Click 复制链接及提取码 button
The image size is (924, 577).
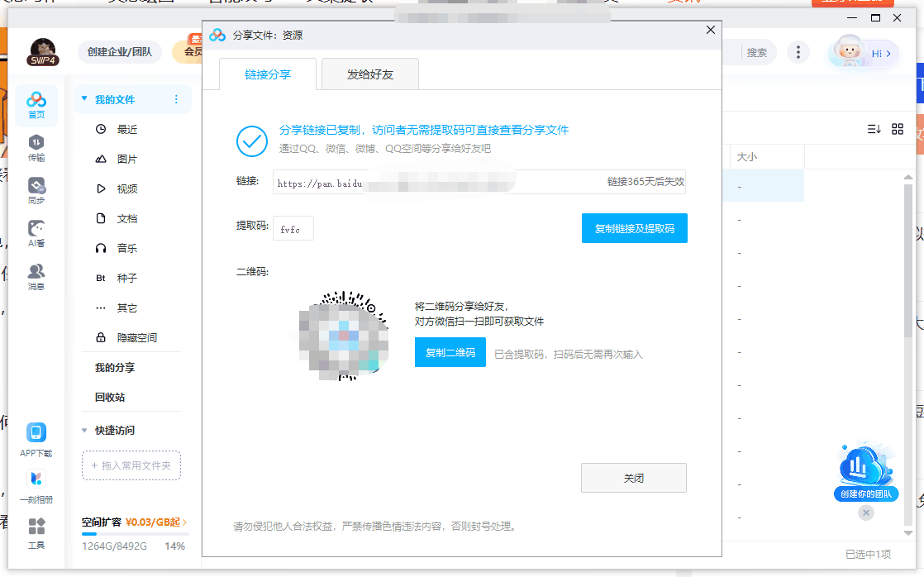click(634, 228)
